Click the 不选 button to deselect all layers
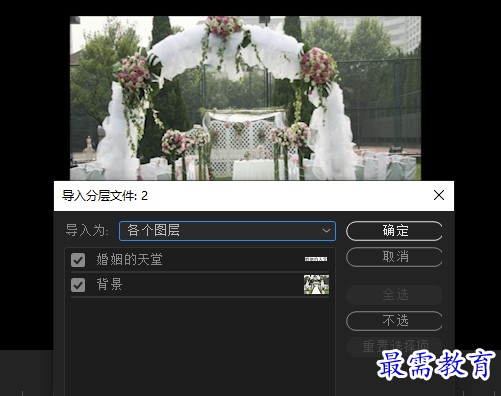The width and height of the screenshot is (501, 396). click(394, 321)
